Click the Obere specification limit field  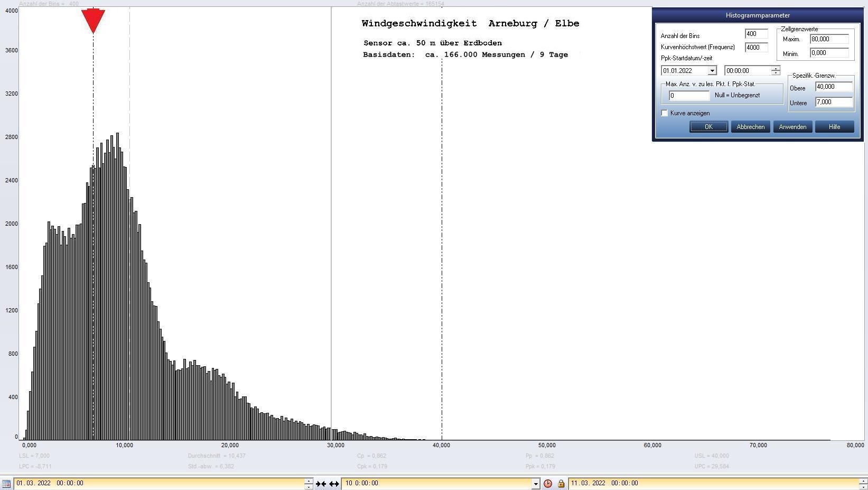834,87
